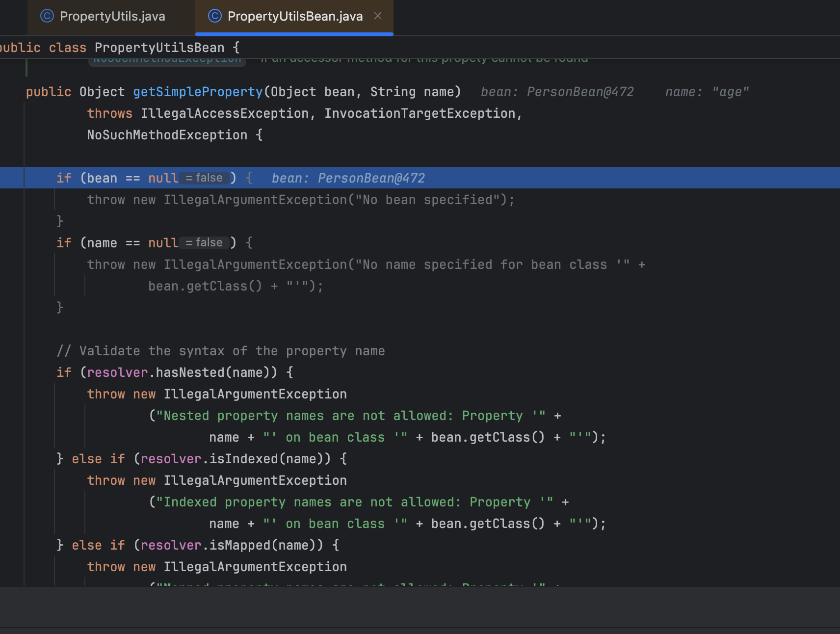This screenshot has height=634, width=840.
Task: Click the comment 'Validate the syntax of the property name'
Action: click(x=221, y=351)
